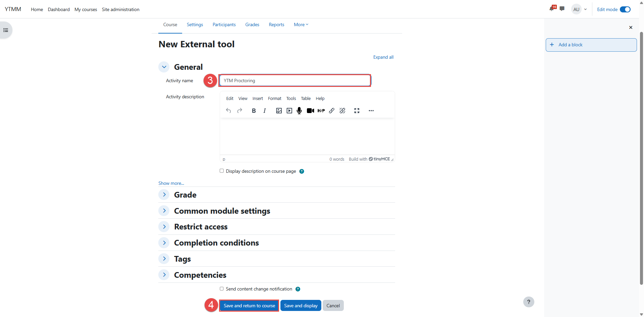Collapse the General section
The height and width of the screenshot is (317, 644).
pos(164,67)
